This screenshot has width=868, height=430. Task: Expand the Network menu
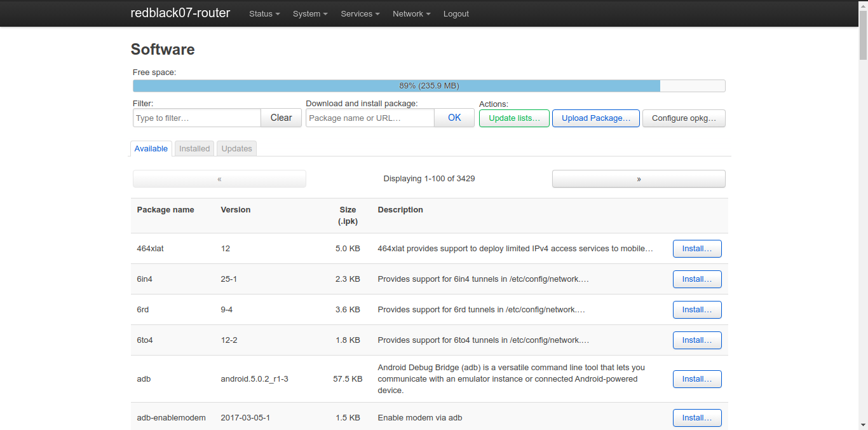[411, 14]
